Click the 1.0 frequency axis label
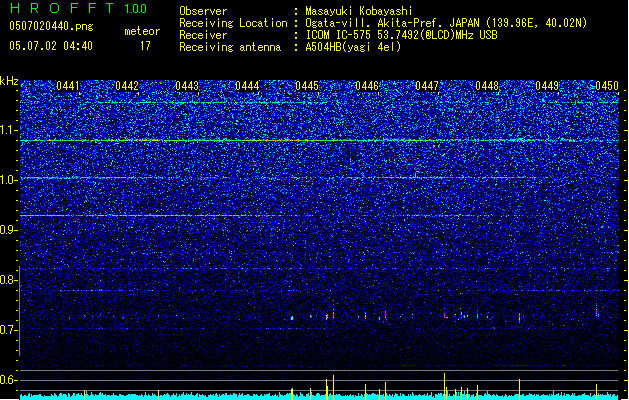Viewport: 629px width, 400px height. coord(9,180)
